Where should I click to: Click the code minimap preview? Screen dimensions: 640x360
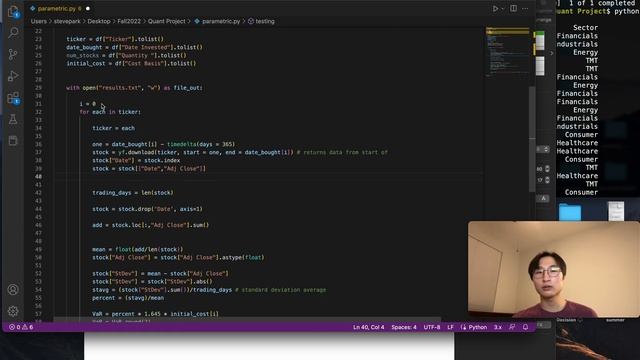(x=507, y=52)
